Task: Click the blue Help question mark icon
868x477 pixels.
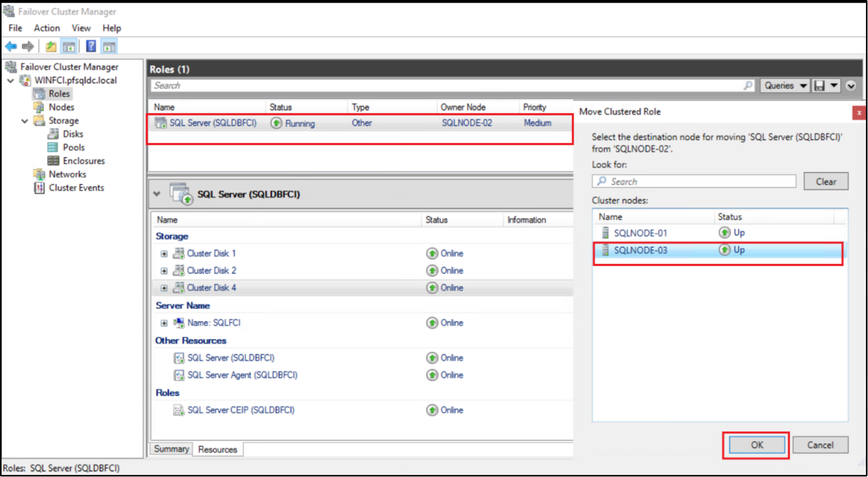Action: (x=91, y=46)
